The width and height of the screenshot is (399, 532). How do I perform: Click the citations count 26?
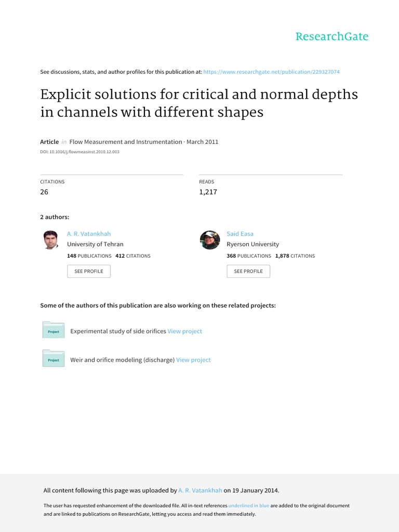(x=44, y=192)
